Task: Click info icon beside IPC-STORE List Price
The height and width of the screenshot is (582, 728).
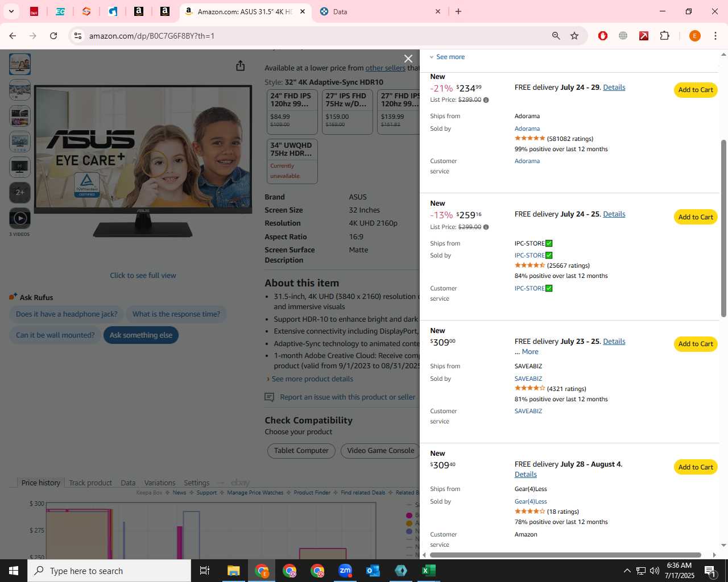Action: tap(486, 227)
